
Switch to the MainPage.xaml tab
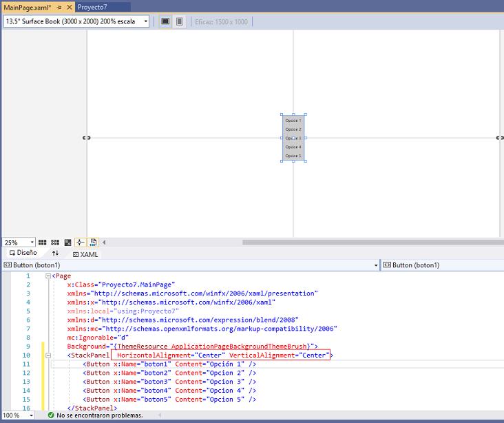(x=28, y=7)
